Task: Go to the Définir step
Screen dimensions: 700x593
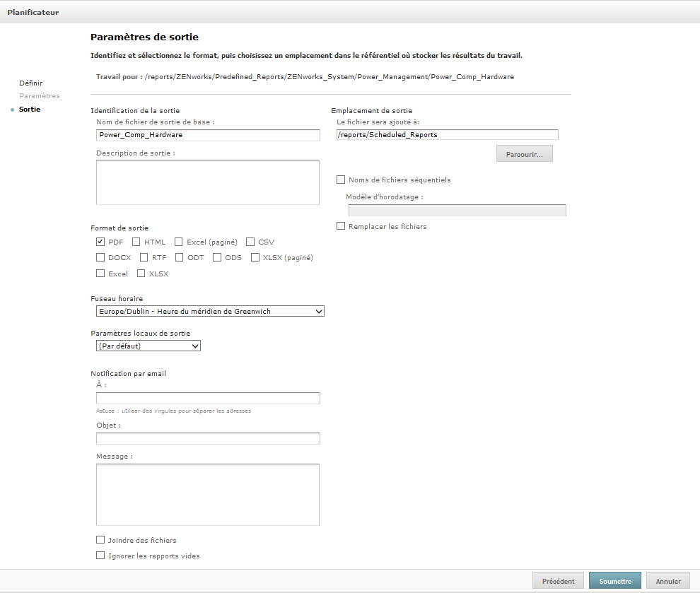Action: pyautogui.click(x=30, y=83)
